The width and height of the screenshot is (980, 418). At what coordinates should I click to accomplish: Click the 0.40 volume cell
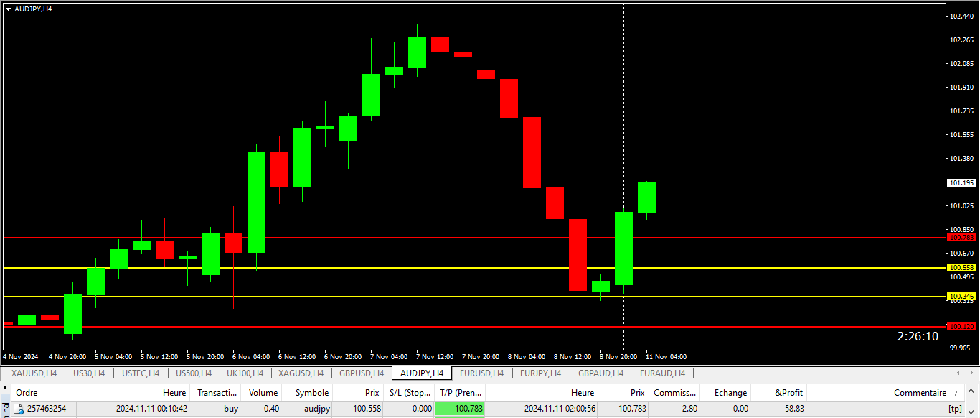[x=270, y=409]
